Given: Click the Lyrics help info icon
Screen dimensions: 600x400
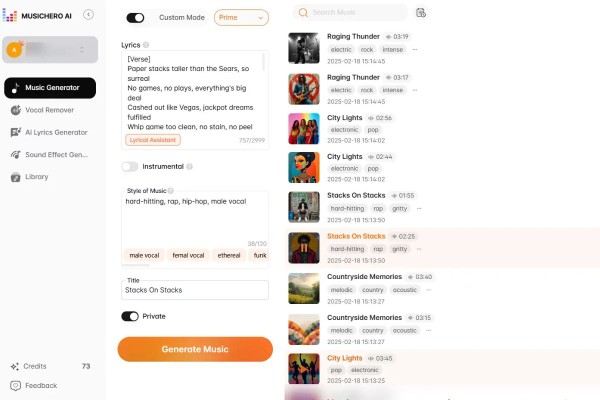Looking at the screenshot, I should click(x=146, y=45).
